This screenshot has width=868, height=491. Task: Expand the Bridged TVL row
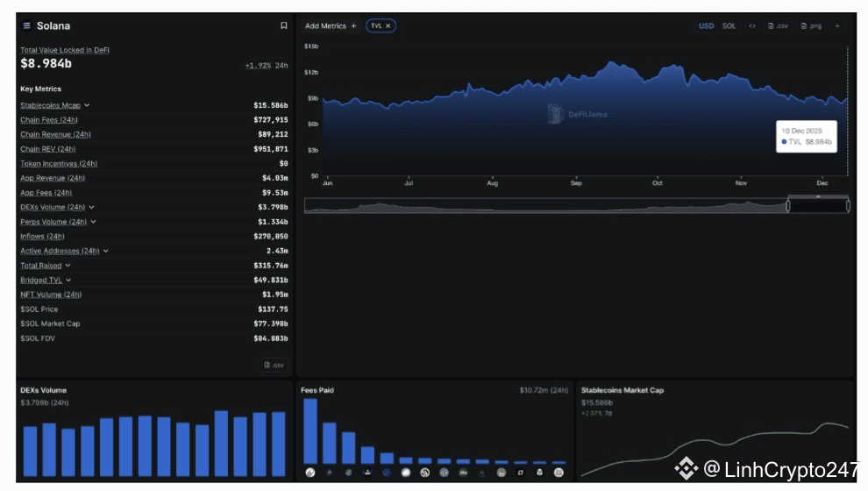coord(68,280)
